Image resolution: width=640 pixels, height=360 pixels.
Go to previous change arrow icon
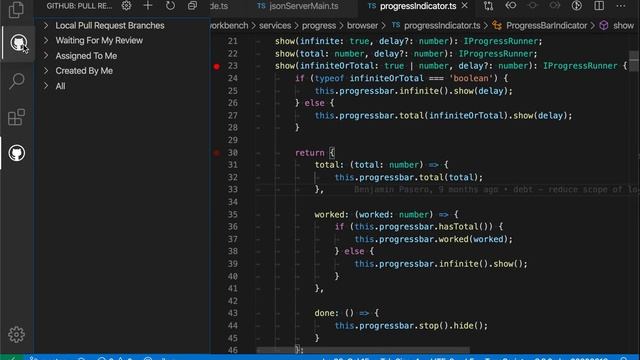511,6
